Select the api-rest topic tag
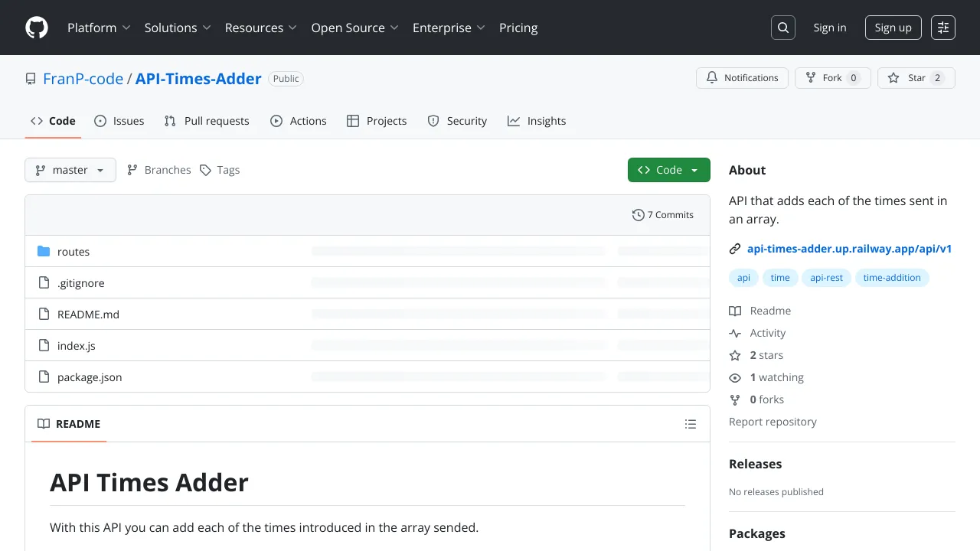 point(827,278)
